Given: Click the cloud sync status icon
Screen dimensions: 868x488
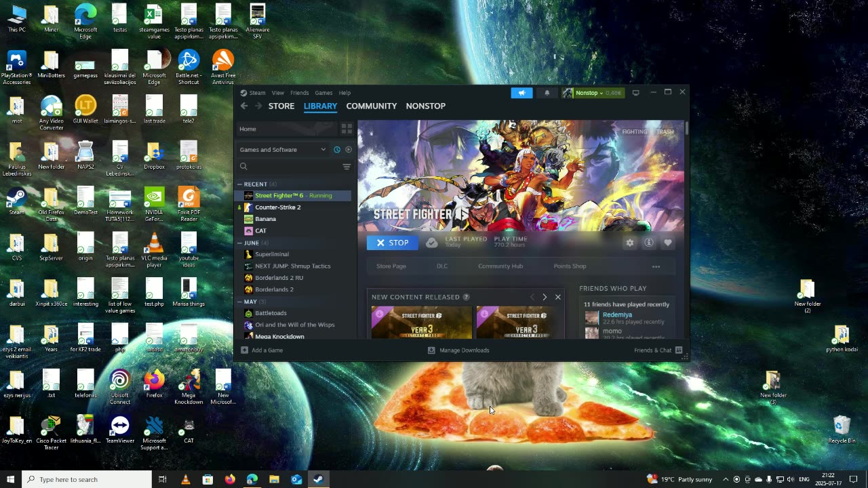Looking at the screenshot, I should pos(432,243).
